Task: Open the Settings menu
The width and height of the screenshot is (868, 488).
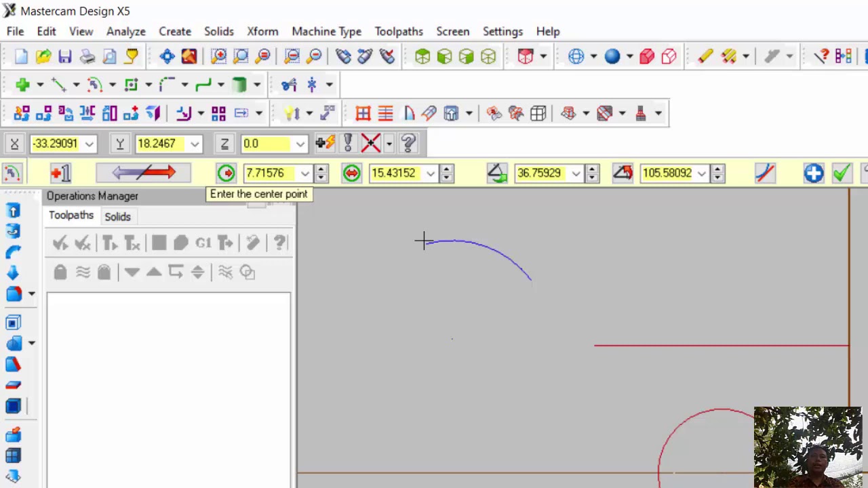Action: point(502,31)
